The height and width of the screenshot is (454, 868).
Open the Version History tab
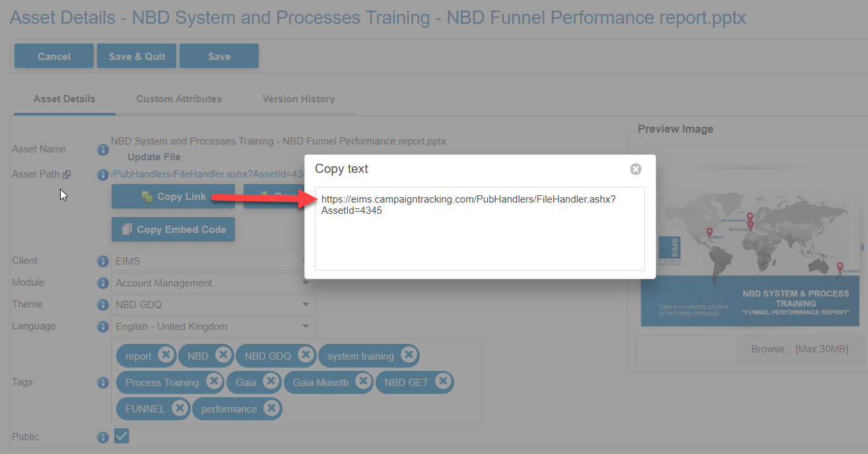coord(298,99)
